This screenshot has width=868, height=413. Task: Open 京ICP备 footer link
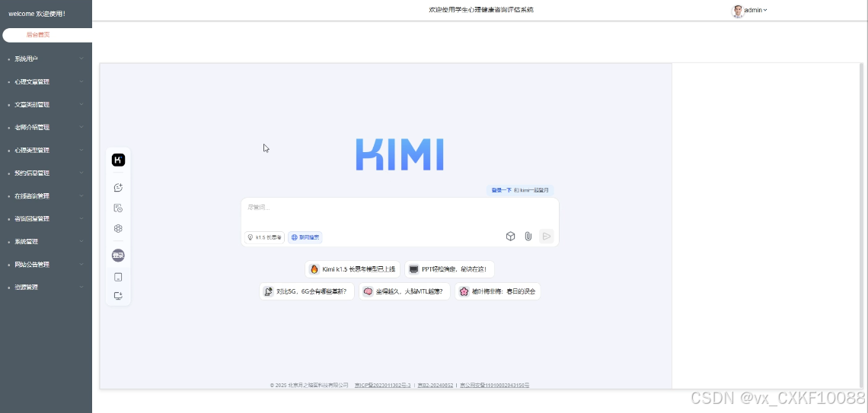(382, 386)
